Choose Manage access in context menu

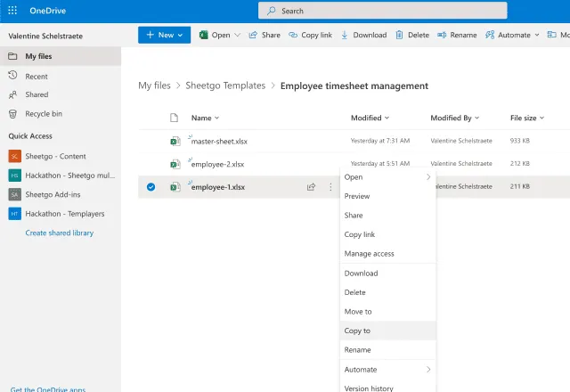click(388, 254)
